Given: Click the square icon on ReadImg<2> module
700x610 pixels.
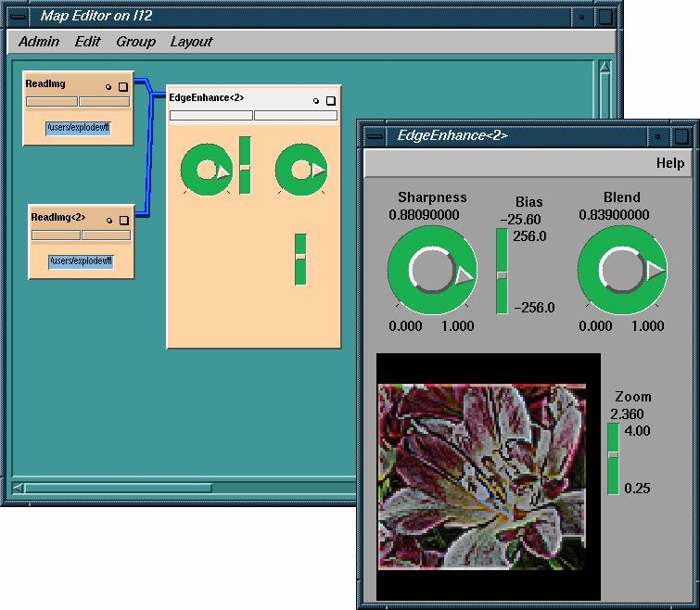Looking at the screenshot, I should click(122, 221).
